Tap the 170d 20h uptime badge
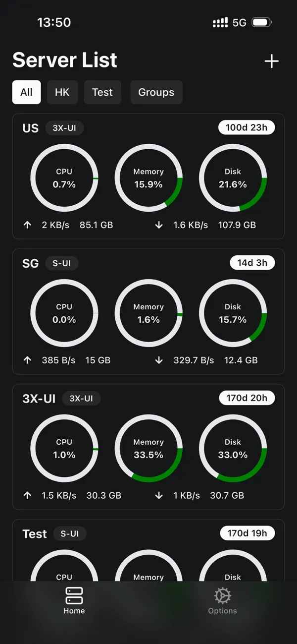297x644 pixels. 247,398
